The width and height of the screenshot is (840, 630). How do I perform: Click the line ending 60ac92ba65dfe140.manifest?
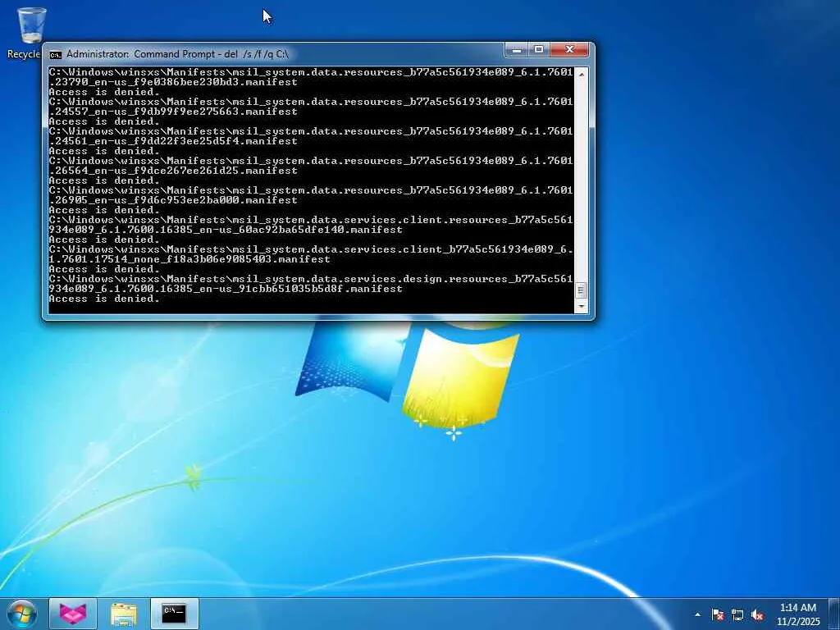(x=226, y=230)
